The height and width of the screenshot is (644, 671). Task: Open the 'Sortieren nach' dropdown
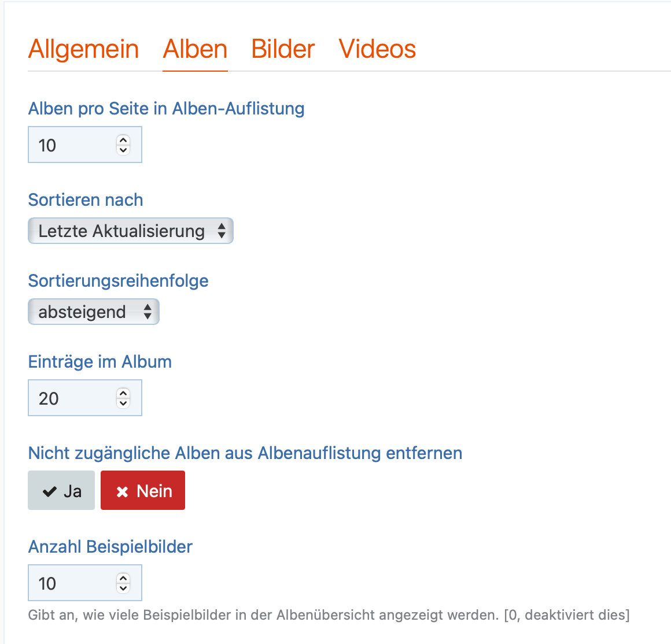click(x=131, y=231)
